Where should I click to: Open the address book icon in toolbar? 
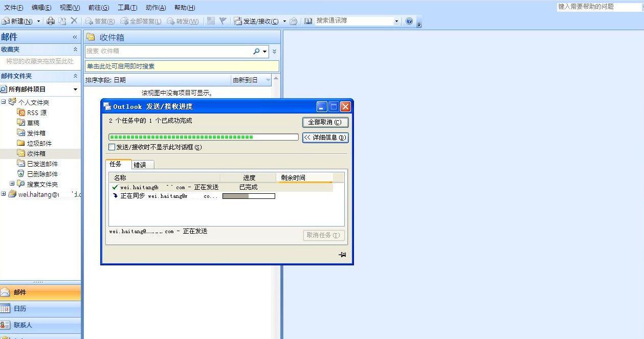[308, 21]
